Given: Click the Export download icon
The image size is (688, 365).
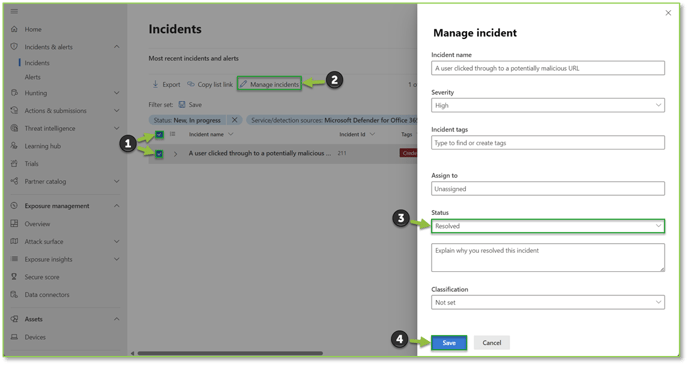Looking at the screenshot, I should click(155, 84).
